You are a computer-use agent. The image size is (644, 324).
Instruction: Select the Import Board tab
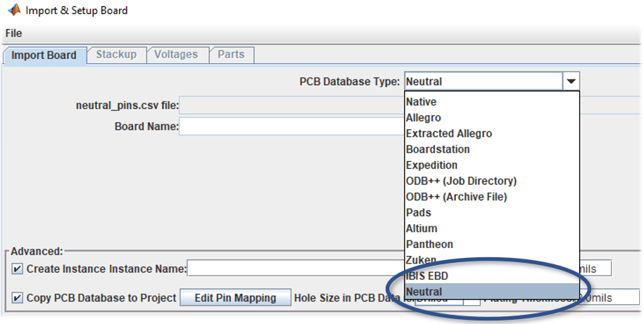click(44, 55)
